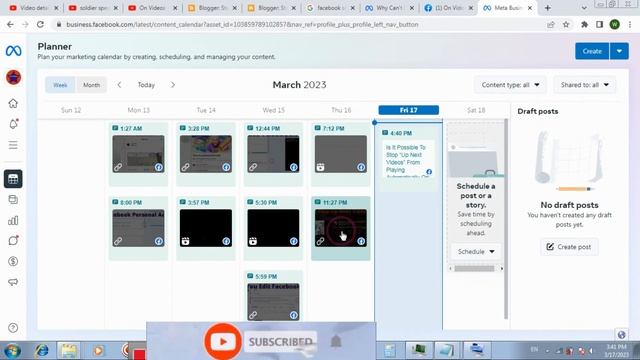Open the Wed 12:44 PM post thumbnail
The height and width of the screenshot is (360, 640).
pyautogui.click(x=273, y=154)
